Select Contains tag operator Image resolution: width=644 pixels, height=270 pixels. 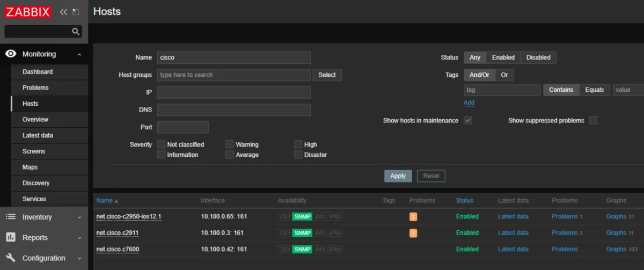point(561,90)
